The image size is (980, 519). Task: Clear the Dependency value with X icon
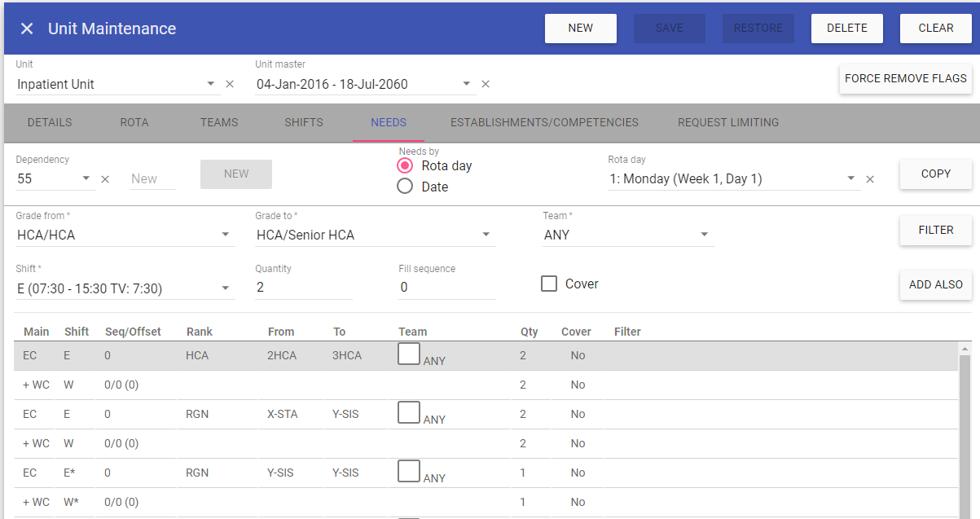click(x=105, y=179)
